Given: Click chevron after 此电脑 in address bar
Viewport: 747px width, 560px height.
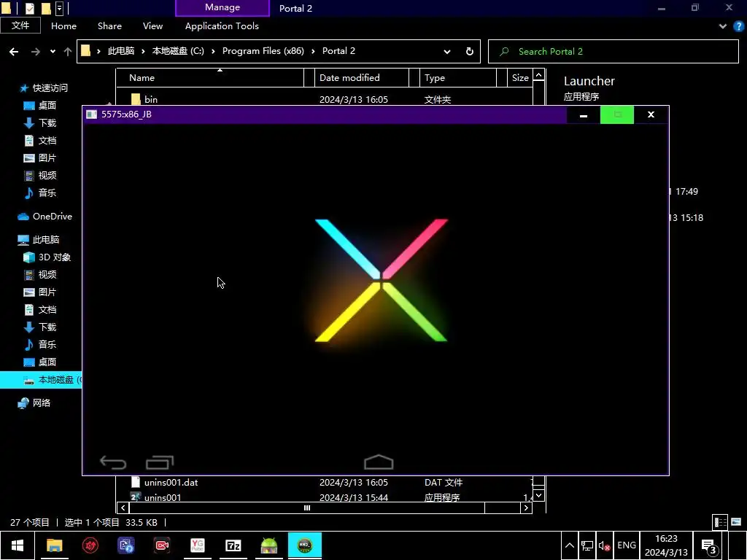Looking at the screenshot, I should coord(143,52).
